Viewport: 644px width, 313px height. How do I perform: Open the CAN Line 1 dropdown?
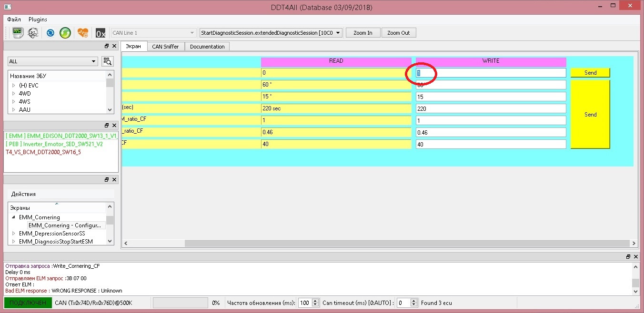[x=153, y=33]
